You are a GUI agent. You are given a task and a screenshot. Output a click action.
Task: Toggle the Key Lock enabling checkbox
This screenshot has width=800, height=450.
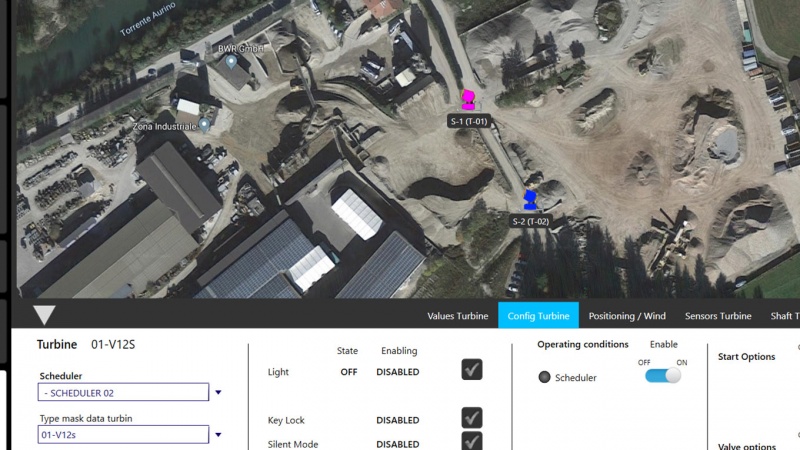coord(472,418)
